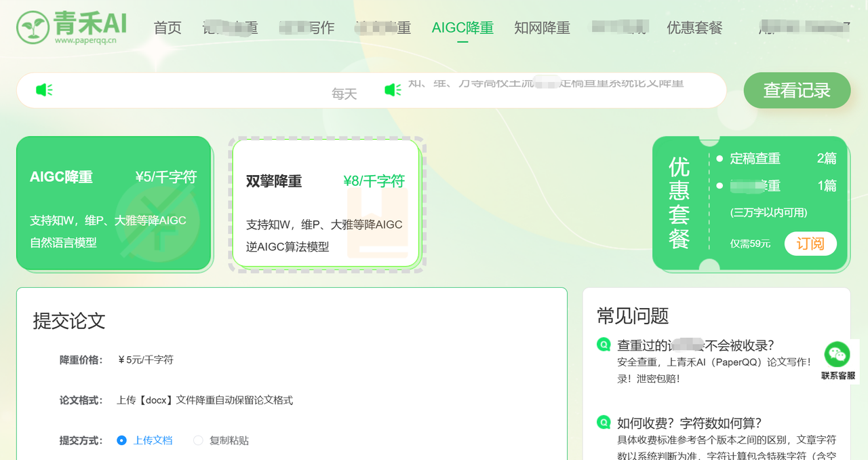Click the 提交方式 label

81,440
